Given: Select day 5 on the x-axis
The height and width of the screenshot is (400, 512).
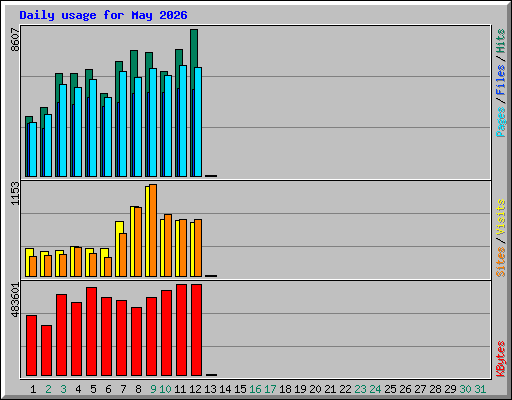Looking at the screenshot, I should [x=93, y=389].
